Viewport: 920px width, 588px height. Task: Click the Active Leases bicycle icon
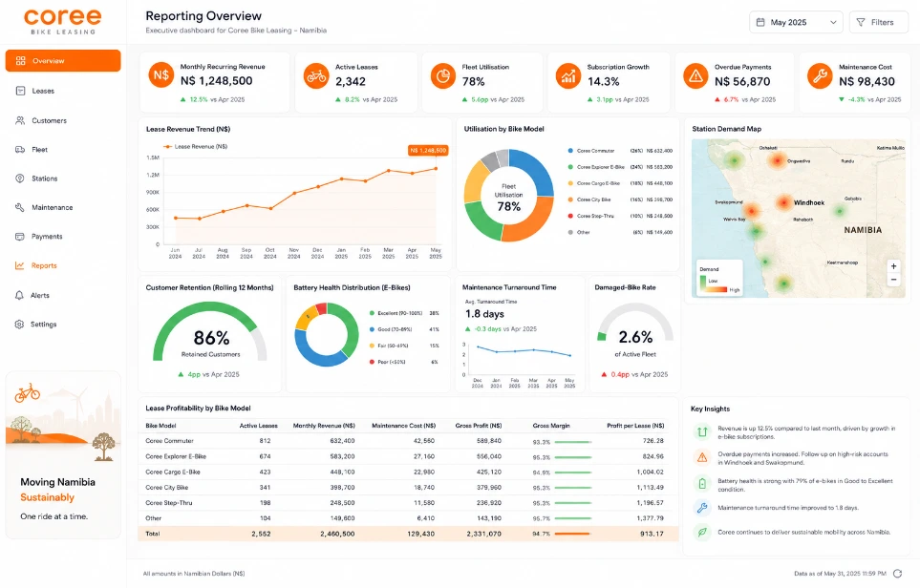(316, 76)
